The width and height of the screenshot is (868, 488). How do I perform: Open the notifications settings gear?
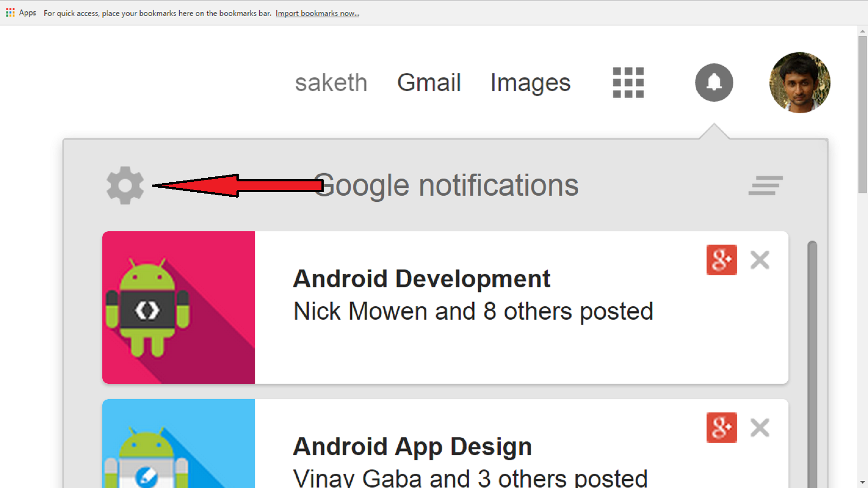pyautogui.click(x=125, y=185)
